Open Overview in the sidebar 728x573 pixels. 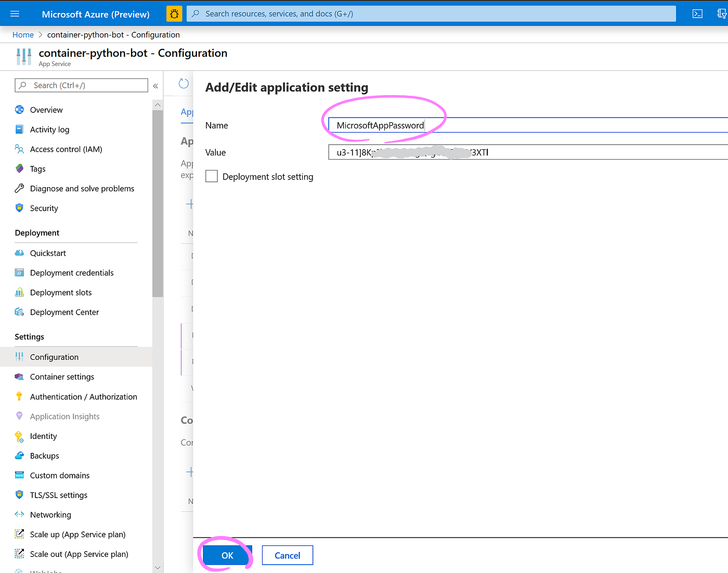[46, 110]
